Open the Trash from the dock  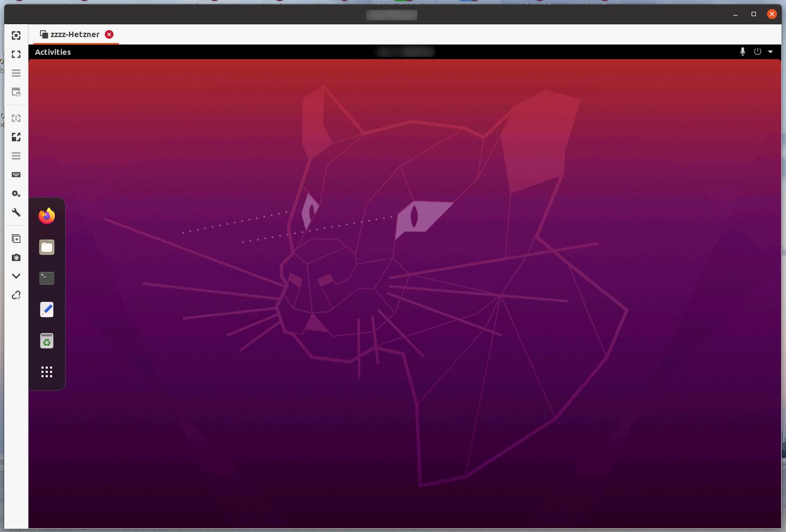click(47, 341)
